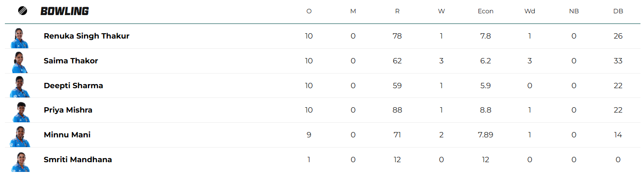
Task: Click the cricket ball icon beside Bowling
Action: 22,11
